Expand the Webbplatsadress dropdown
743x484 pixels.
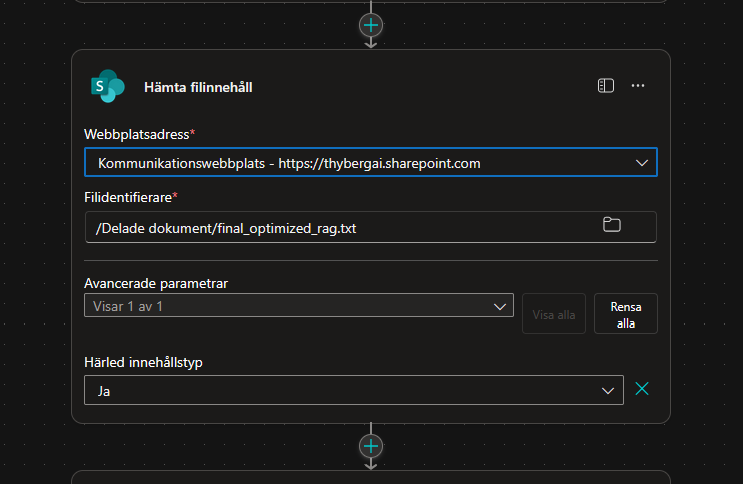coord(642,163)
